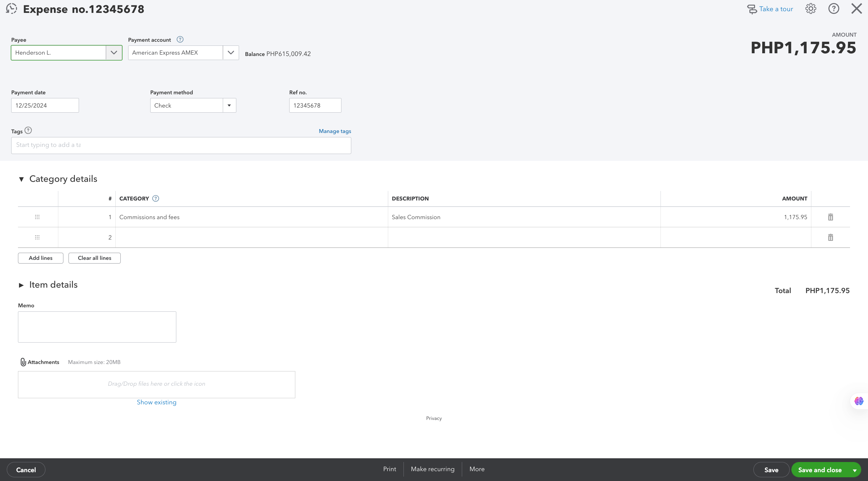
Task: Click the Category column help icon
Action: click(x=156, y=199)
